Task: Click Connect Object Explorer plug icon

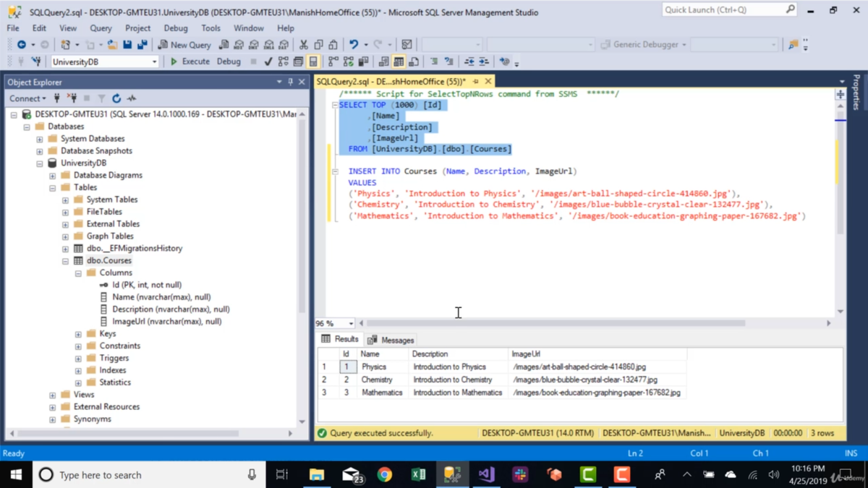Action: tap(57, 98)
